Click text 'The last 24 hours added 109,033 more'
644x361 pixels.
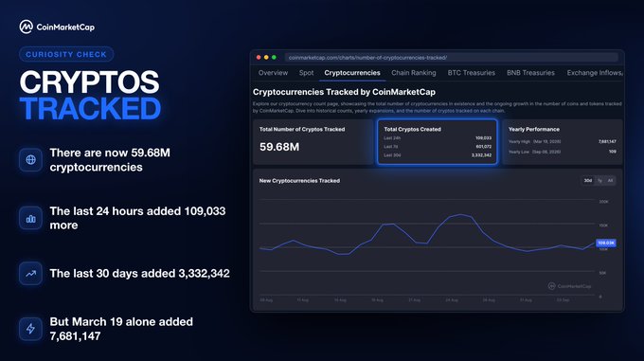pyautogui.click(x=137, y=218)
